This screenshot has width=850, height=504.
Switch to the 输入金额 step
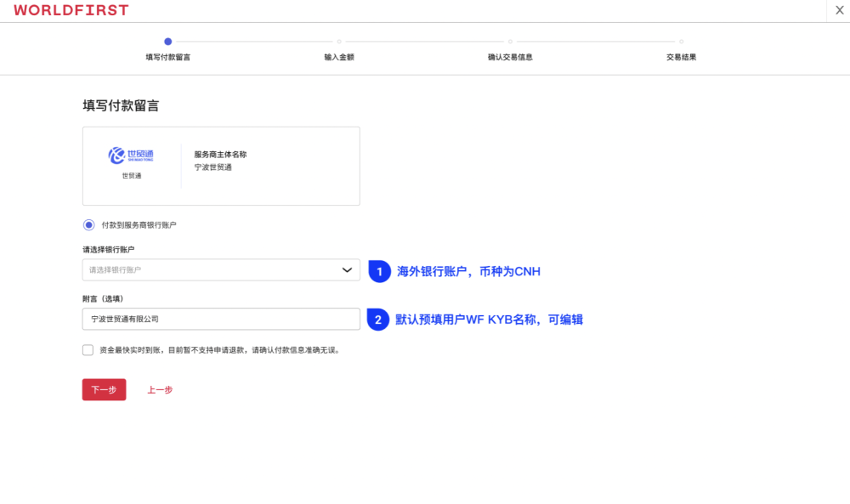[x=340, y=56]
